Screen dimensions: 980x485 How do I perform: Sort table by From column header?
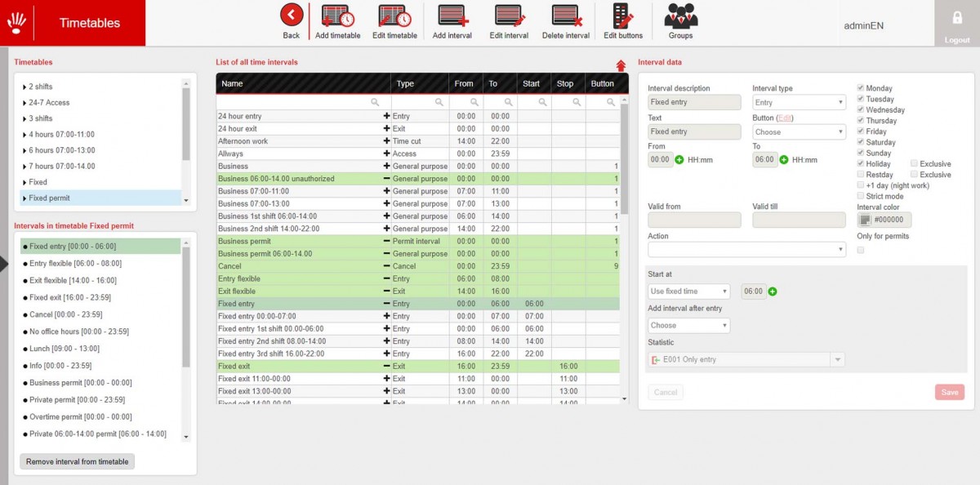(x=465, y=83)
